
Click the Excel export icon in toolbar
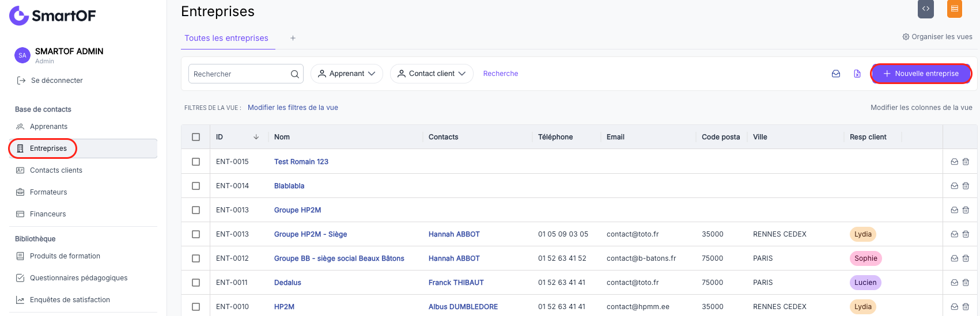(857, 74)
